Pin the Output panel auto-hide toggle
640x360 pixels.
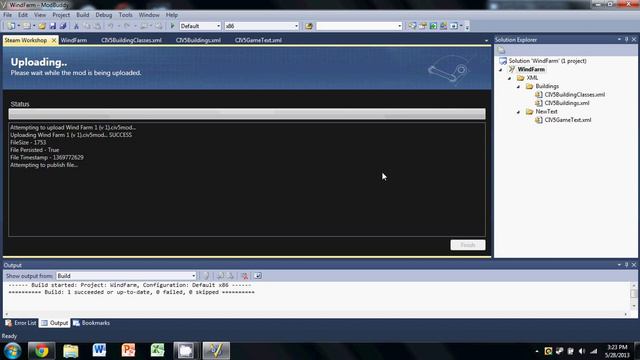click(x=627, y=265)
